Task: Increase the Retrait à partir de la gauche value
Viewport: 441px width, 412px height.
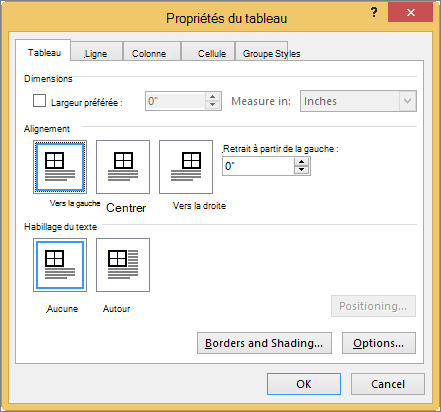Action: click(x=301, y=162)
